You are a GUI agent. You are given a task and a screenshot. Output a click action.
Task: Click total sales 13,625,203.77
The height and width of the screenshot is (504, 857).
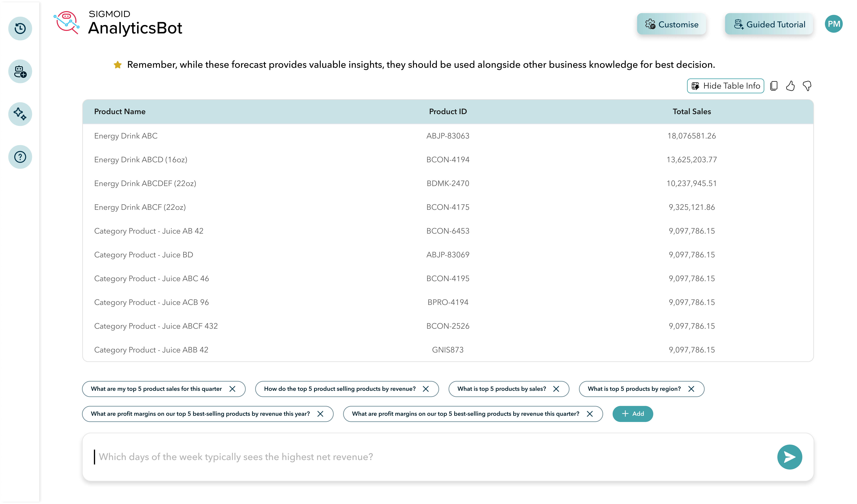(692, 160)
